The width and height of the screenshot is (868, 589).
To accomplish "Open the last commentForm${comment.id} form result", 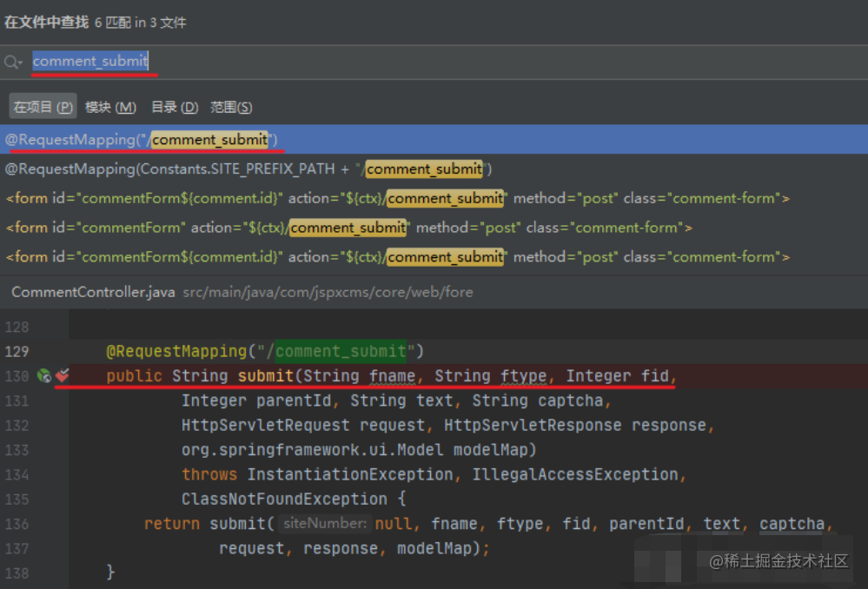I will pyautogui.click(x=434, y=257).
